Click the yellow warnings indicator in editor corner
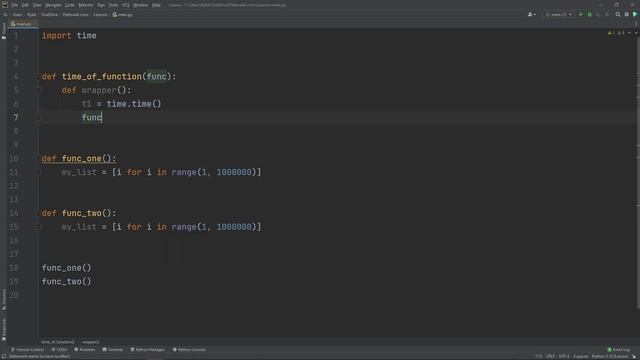640x360 pixels. 616,33
